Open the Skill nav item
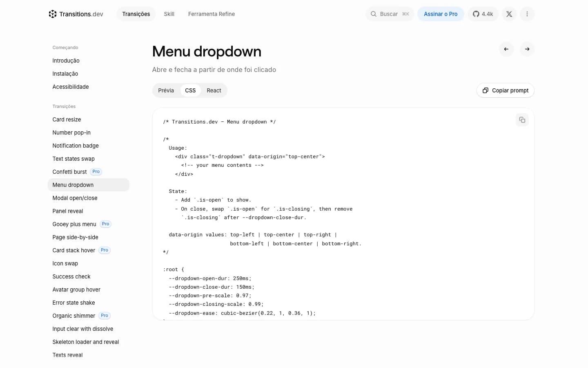The image size is (588, 368). [169, 14]
